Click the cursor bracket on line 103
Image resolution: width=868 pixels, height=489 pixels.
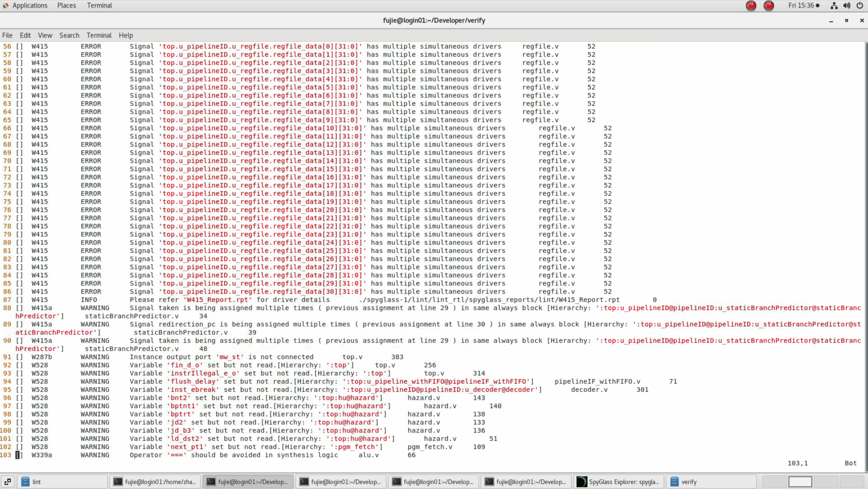tap(18, 455)
